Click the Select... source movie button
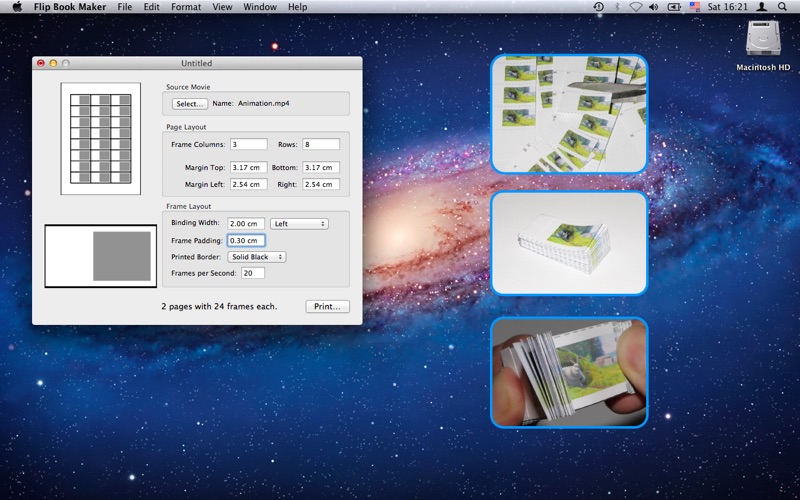 pyautogui.click(x=190, y=104)
